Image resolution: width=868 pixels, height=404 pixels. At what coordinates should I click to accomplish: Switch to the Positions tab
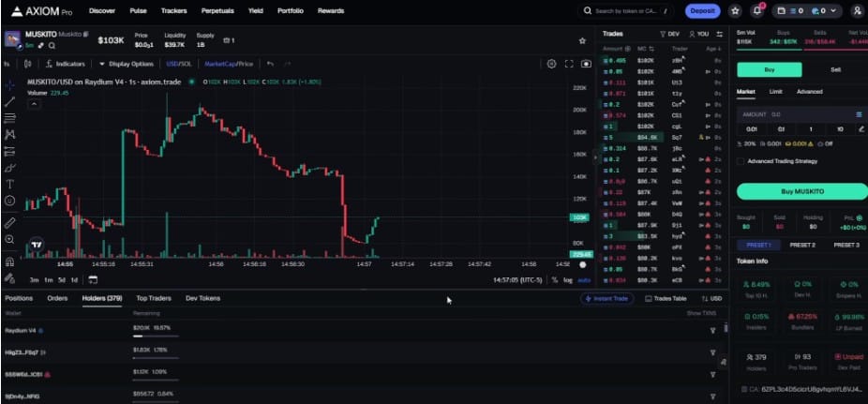(19, 298)
